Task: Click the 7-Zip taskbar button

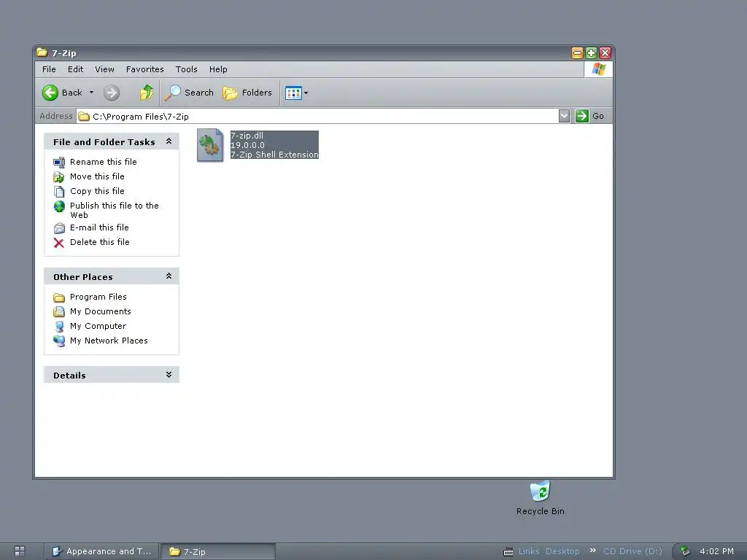Action: 217,551
